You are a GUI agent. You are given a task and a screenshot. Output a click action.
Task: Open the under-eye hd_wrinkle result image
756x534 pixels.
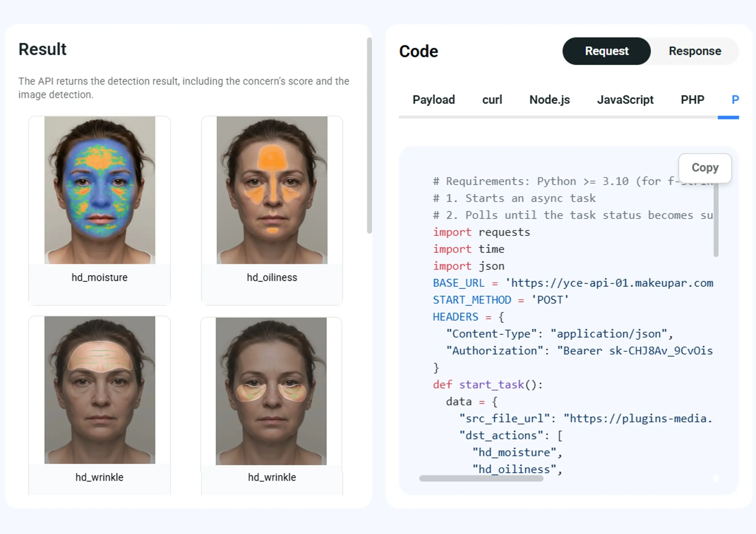pyautogui.click(x=271, y=391)
